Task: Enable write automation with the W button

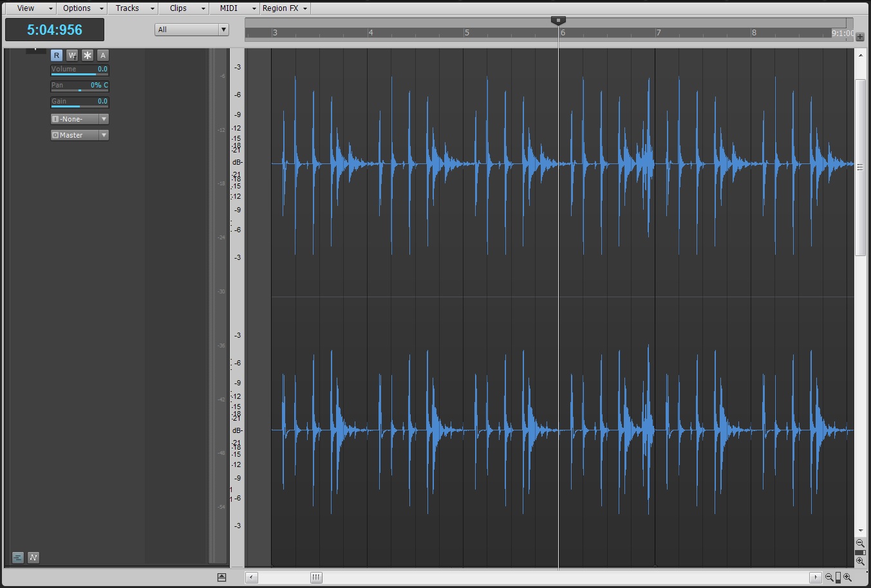Action: click(x=71, y=55)
